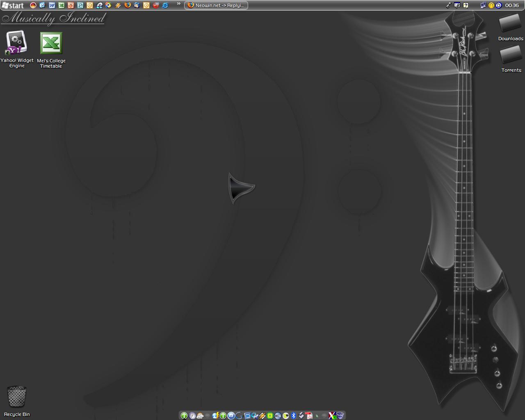
Task: Click the colorful X icon in the dock
Action: [332, 416]
